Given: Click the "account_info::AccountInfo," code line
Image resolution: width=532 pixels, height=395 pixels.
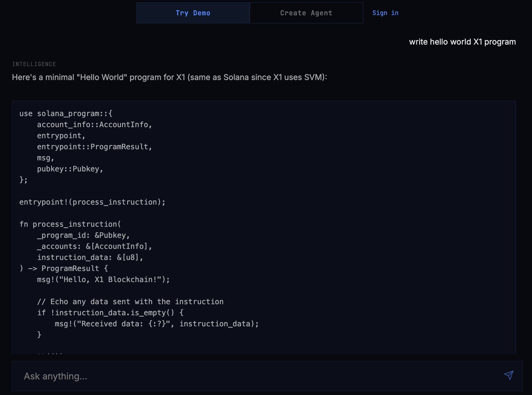Looking at the screenshot, I should coord(94,125).
